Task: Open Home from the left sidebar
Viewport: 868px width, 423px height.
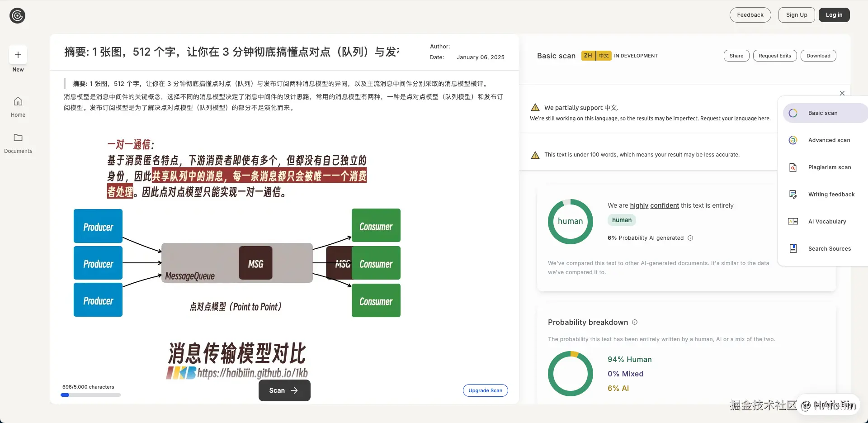Action: pyautogui.click(x=18, y=106)
